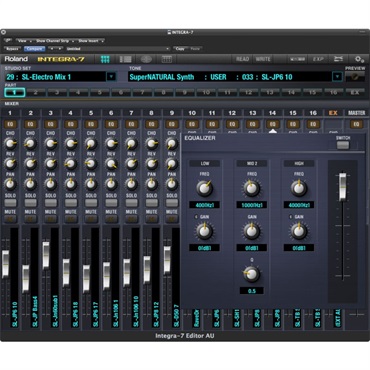
Task: Solo mixer channel 1
Action: coord(10,203)
